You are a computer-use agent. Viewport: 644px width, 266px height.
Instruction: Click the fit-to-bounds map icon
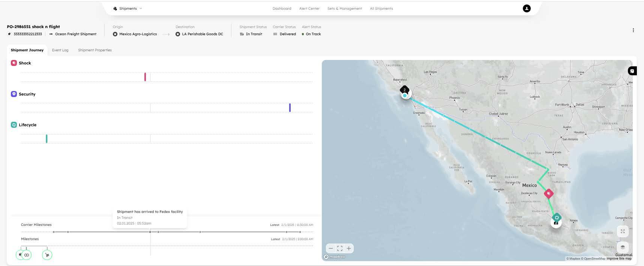coord(340,248)
